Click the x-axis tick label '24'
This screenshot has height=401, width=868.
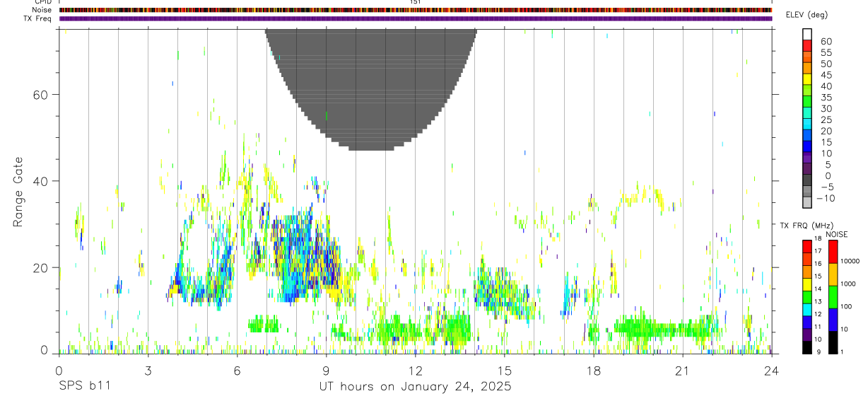click(771, 370)
